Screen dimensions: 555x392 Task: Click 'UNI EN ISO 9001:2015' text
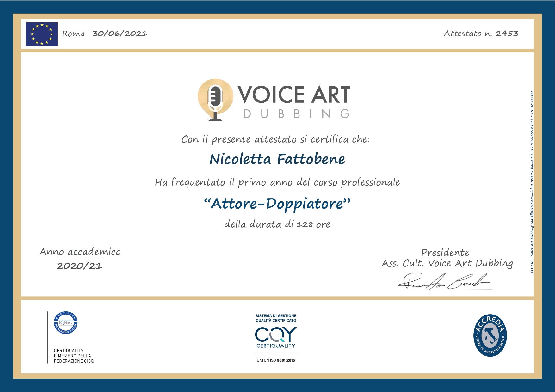click(276, 360)
